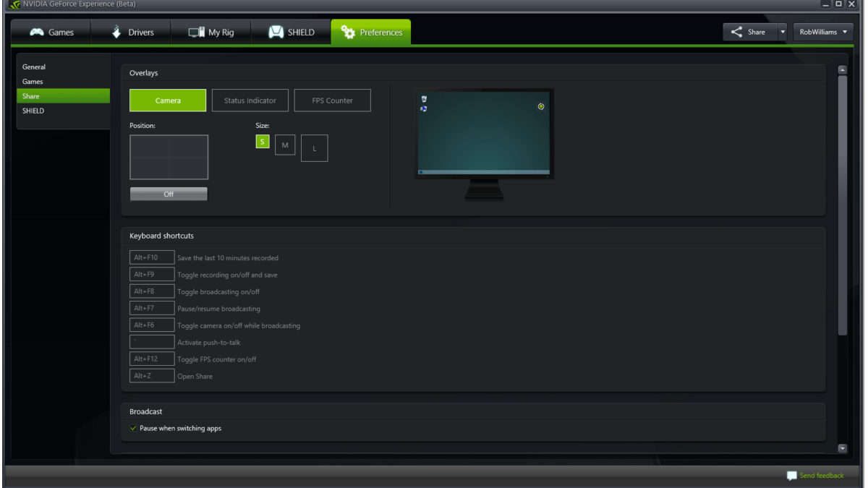Click the Preferences gears icon
This screenshot has width=868, height=488.
tap(348, 33)
